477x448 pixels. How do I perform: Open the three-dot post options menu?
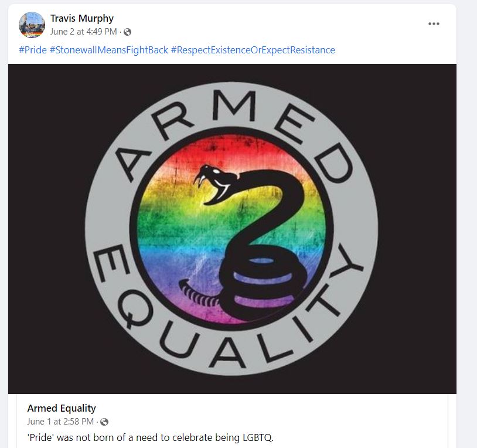434,23
